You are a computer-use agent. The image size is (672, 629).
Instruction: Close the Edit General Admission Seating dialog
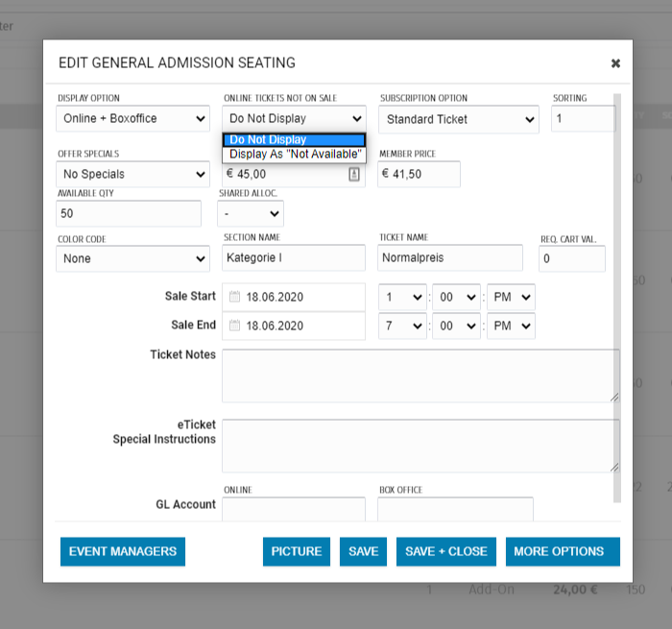[615, 63]
